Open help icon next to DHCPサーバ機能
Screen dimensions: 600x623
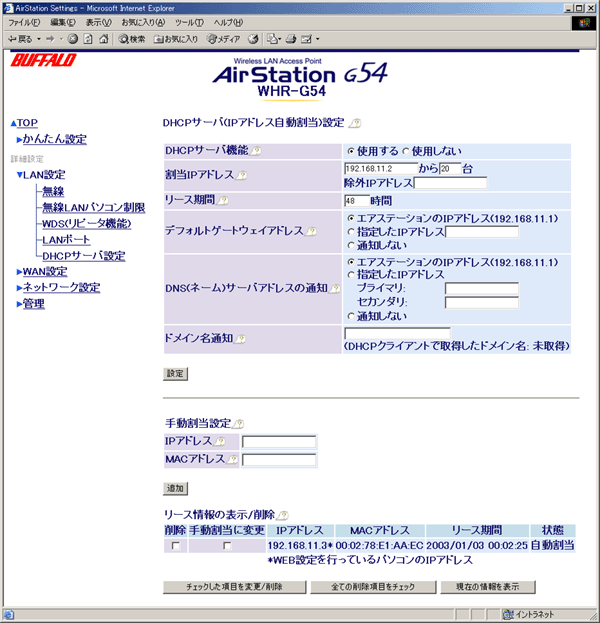(x=256, y=151)
